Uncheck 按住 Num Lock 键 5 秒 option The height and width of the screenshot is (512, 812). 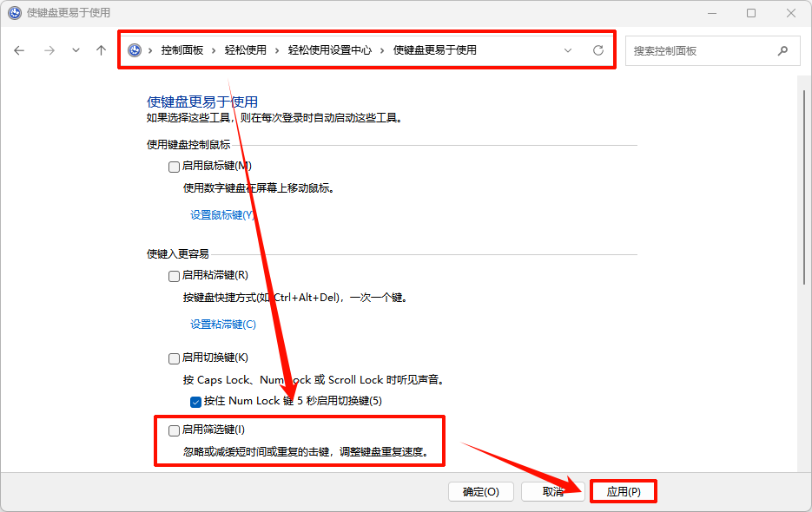pos(195,402)
